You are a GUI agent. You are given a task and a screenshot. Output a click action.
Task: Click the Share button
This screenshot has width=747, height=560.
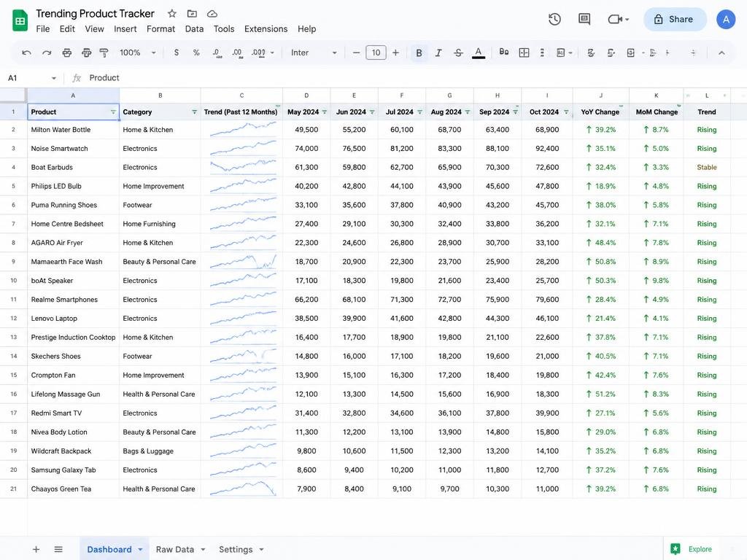[x=675, y=20]
